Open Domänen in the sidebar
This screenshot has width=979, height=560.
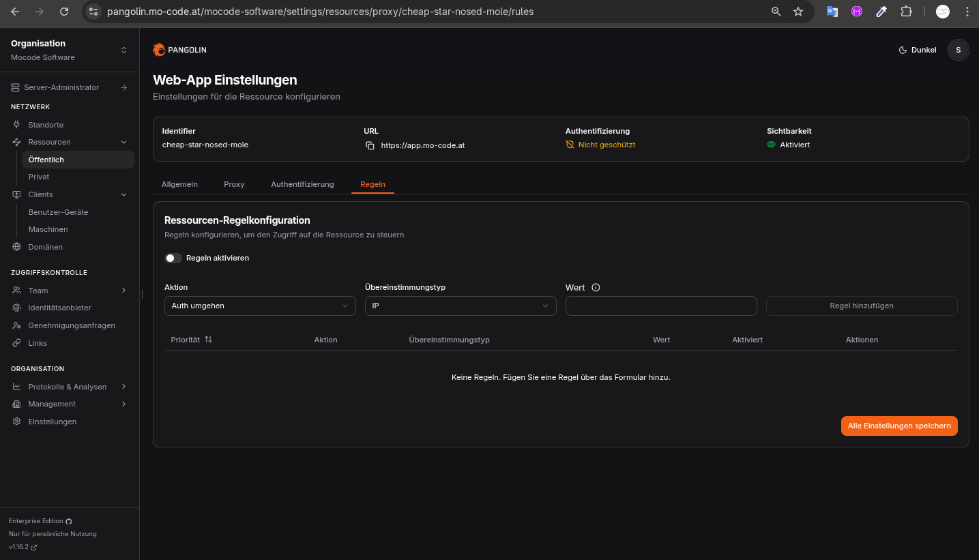(x=45, y=247)
